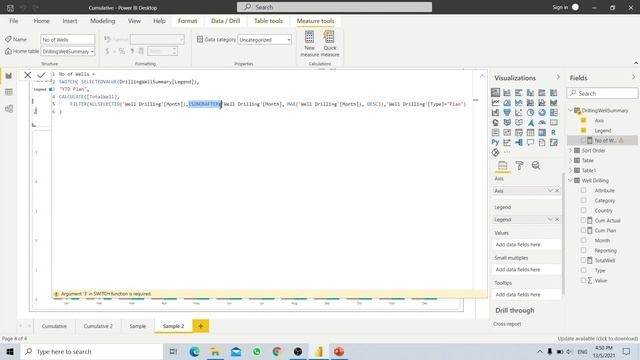
Task: Select the R script visual
Action: click(553, 132)
